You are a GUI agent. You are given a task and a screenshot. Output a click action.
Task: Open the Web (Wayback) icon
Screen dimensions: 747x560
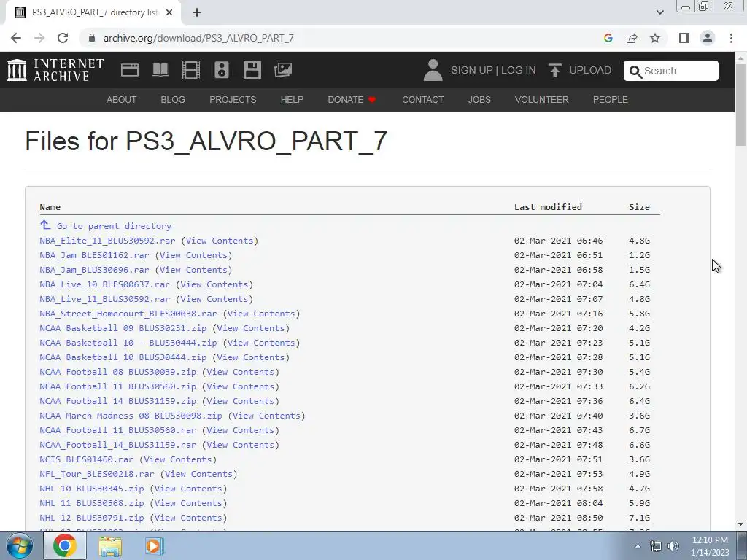[x=130, y=70]
